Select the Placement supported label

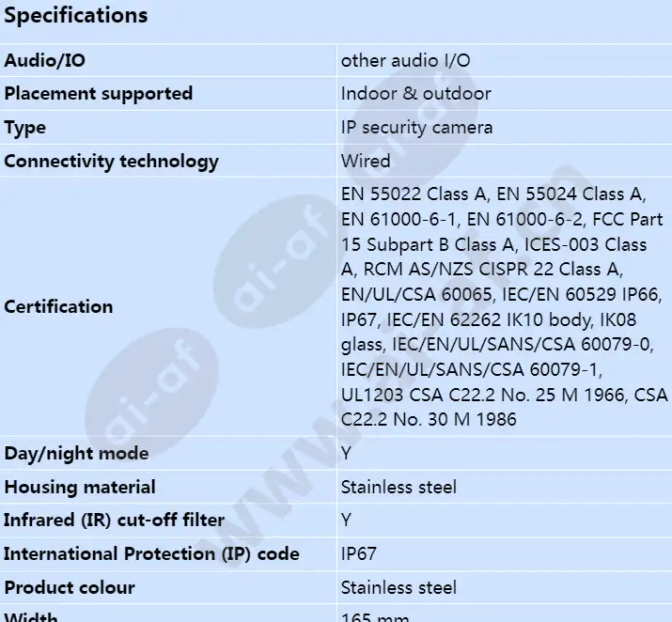click(x=98, y=94)
